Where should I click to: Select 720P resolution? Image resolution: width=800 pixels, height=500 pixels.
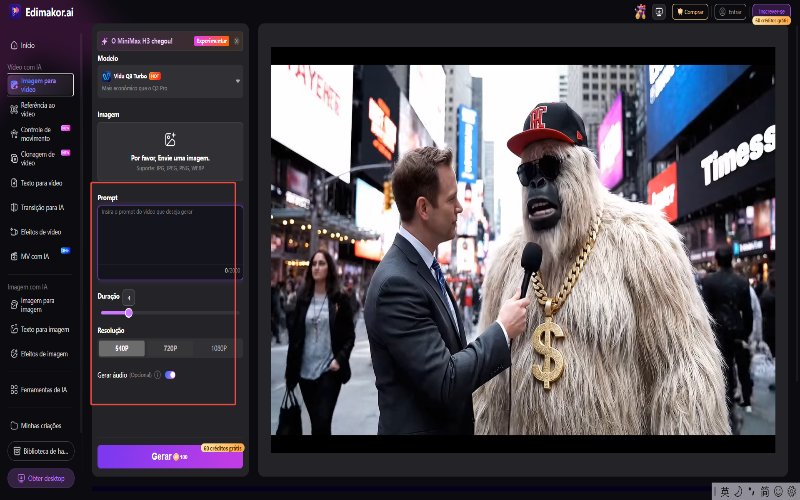pyautogui.click(x=170, y=348)
